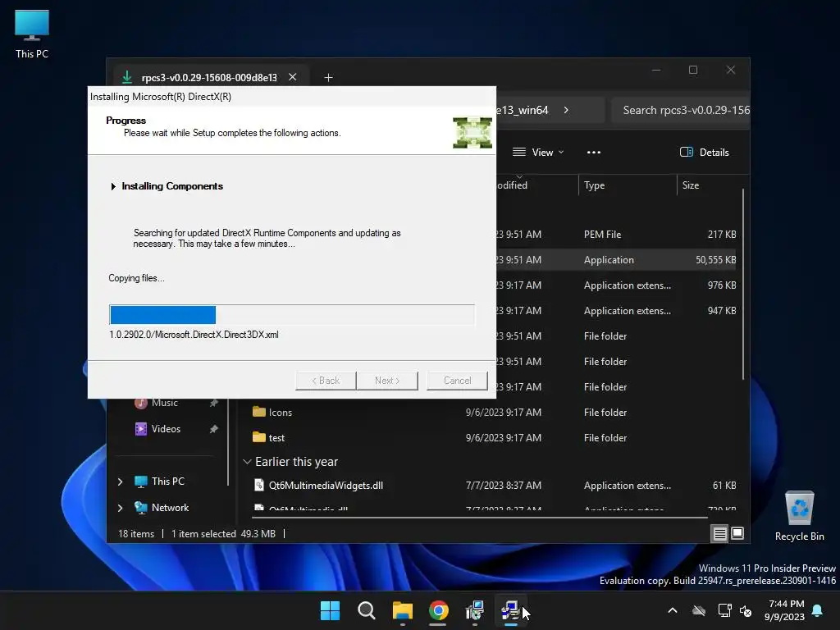Select the first setup installer taskbar icon

(x=475, y=610)
